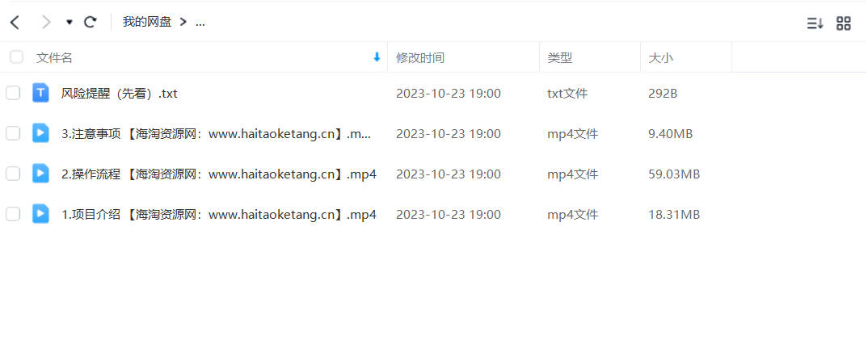
Task: Click the mp4文件 type of 3.注意事项
Action: pos(573,134)
